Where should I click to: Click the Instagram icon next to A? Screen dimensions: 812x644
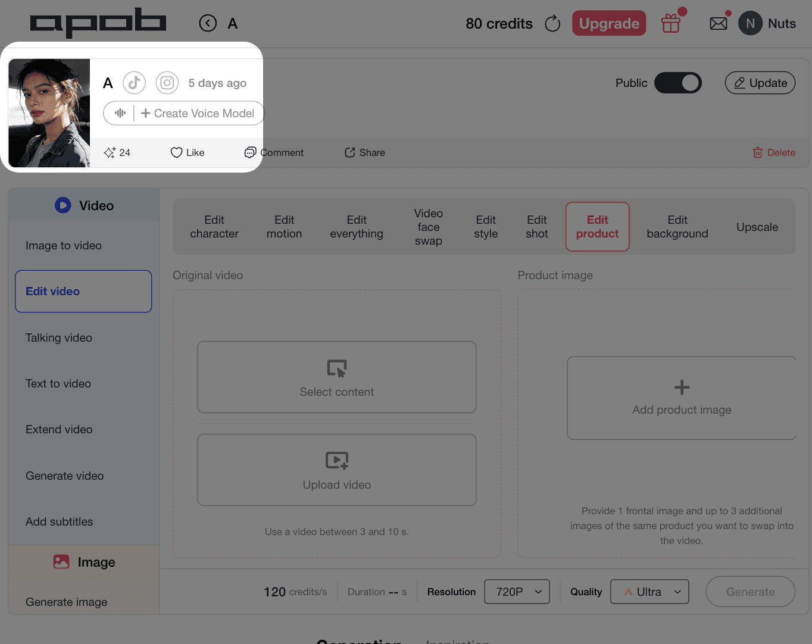(x=167, y=83)
